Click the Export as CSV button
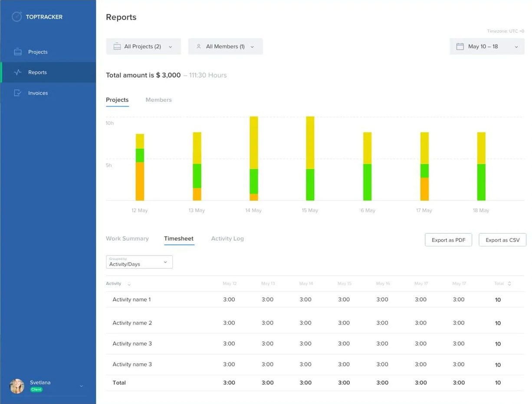Screen dimensions: 532x404 502,240
